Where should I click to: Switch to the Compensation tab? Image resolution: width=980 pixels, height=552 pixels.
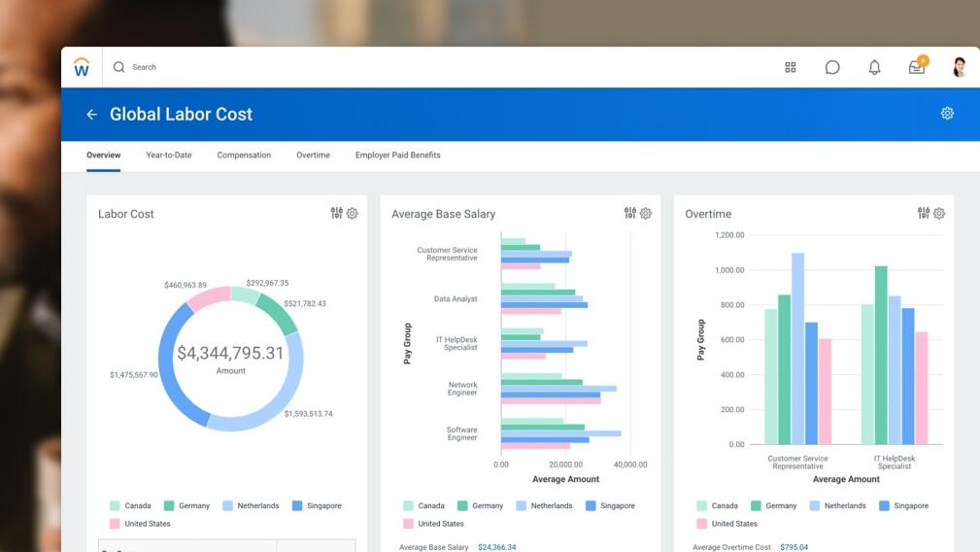[244, 155]
